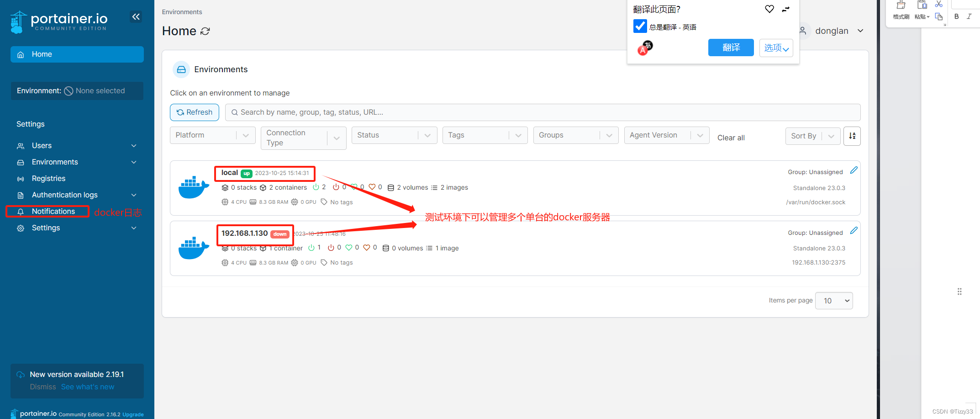
Task: Open the Tags filter dropdown
Action: pos(485,135)
